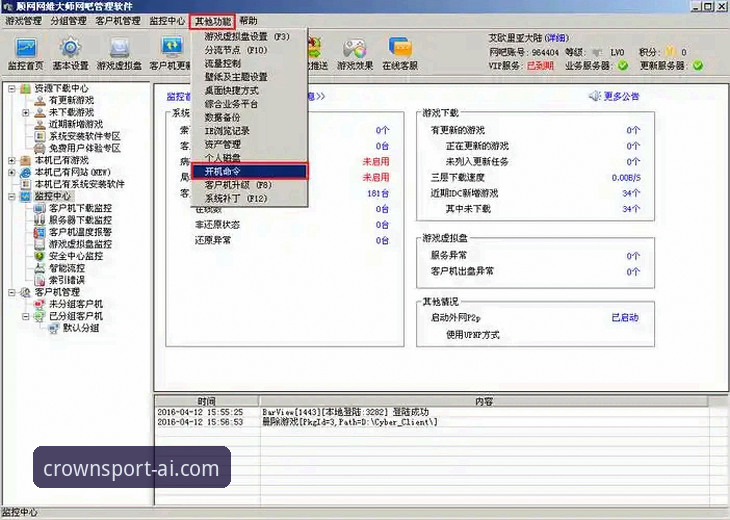The height and width of the screenshot is (520, 730).
Task: Select 有更新游戏 tree icon
Action: pyautogui.click(x=41, y=100)
